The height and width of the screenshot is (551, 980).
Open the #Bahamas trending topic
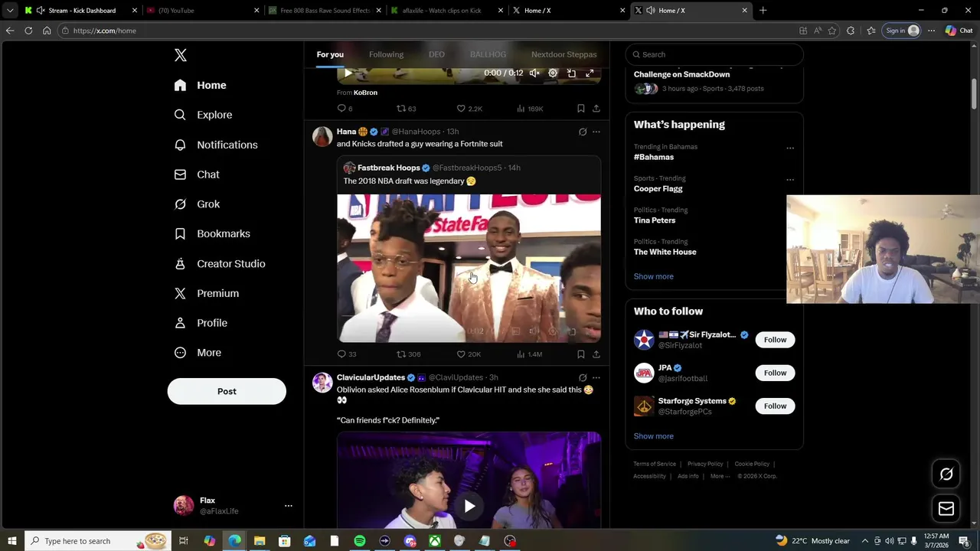tap(654, 157)
